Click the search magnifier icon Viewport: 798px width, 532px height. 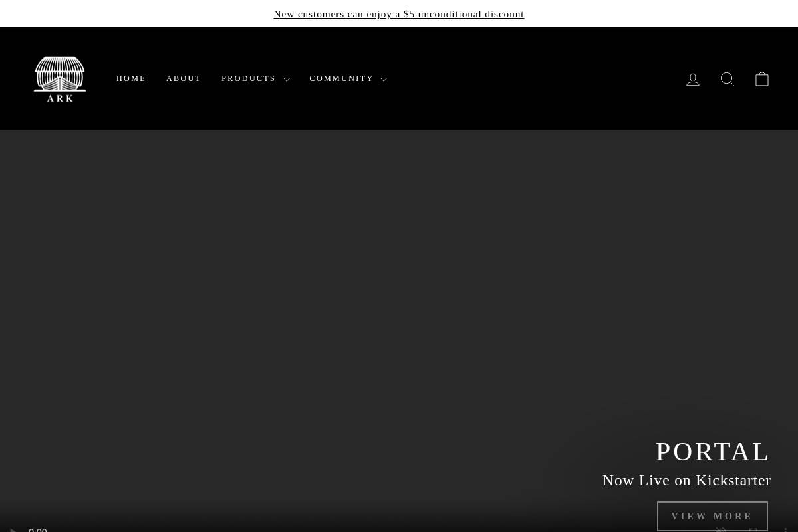[x=728, y=78]
